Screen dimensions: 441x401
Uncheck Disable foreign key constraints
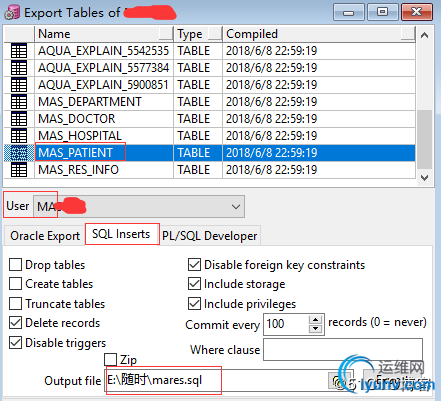point(194,265)
